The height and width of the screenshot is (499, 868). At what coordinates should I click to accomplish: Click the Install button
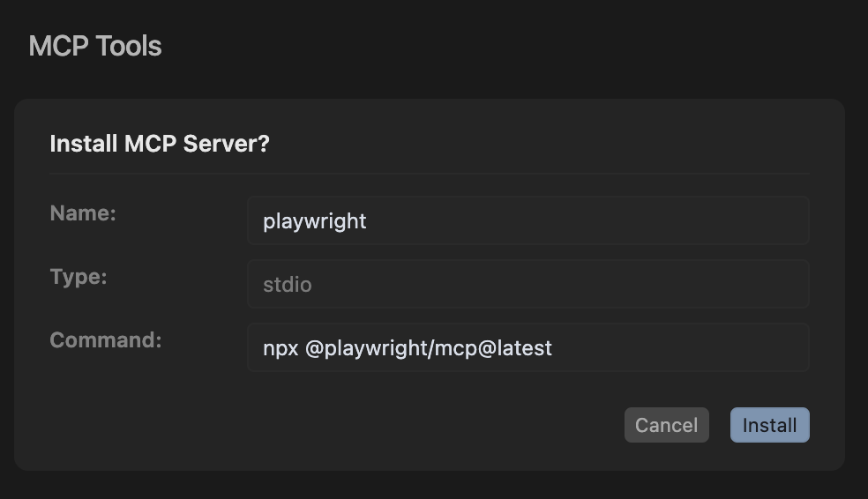(769, 425)
